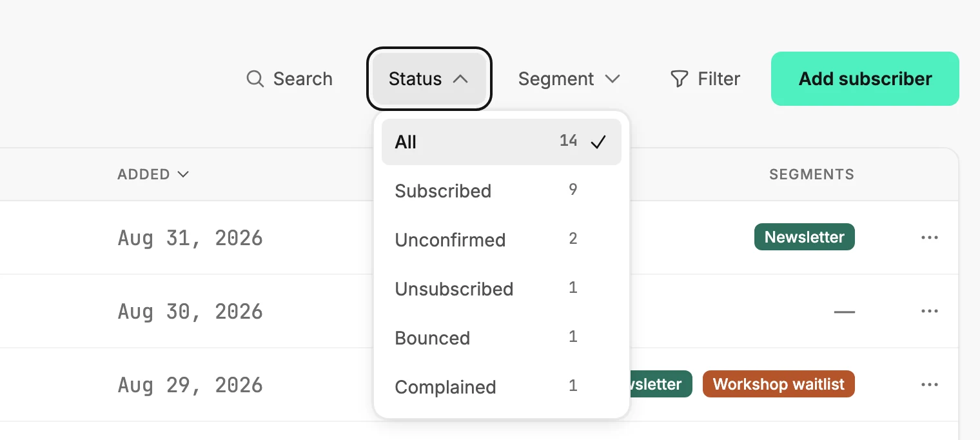980x440 pixels.
Task: Click the Aug 29, 2026 date
Action: [x=190, y=385]
